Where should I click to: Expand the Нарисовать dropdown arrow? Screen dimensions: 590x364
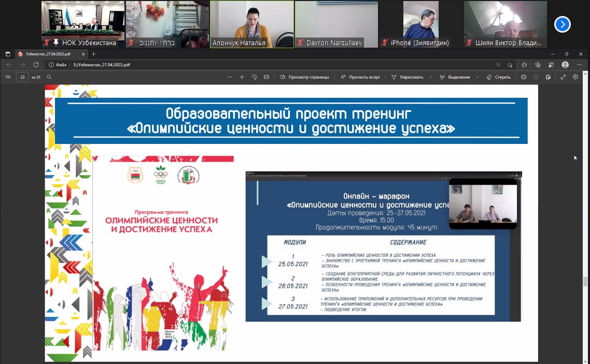[x=430, y=77]
